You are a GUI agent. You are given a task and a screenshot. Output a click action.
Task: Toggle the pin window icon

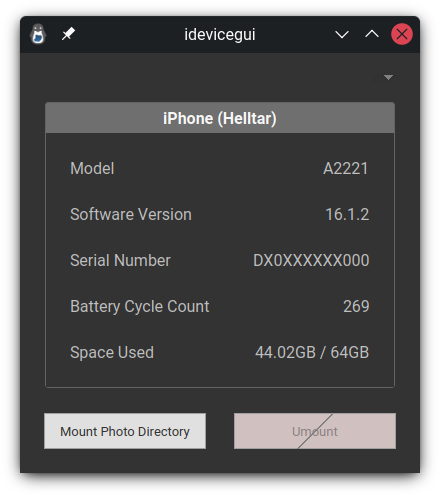(68, 34)
